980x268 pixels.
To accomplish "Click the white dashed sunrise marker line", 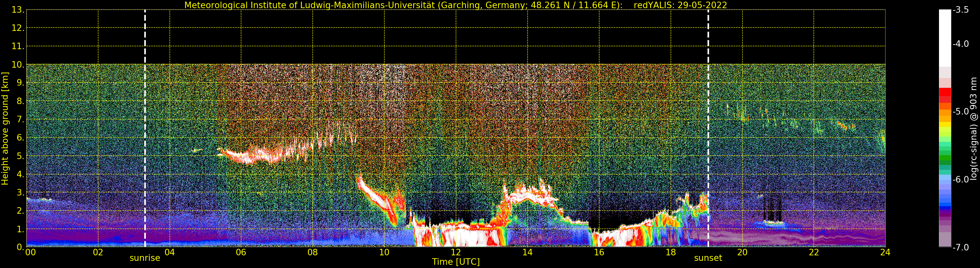I will pos(145,128).
